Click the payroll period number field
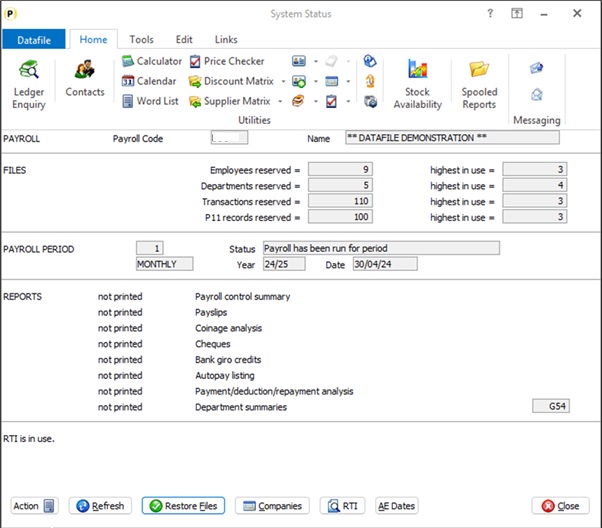The width and height of the screenshot is (602, 528). click(150, 248)
